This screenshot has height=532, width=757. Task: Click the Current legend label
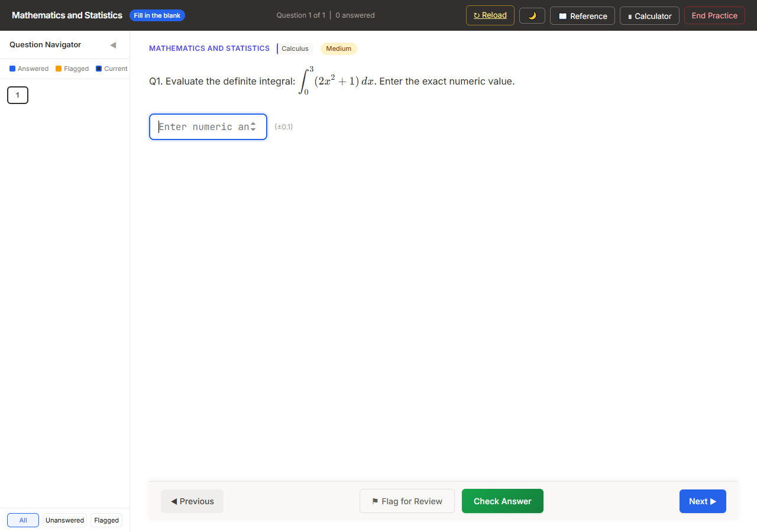(x=116, y=69)
